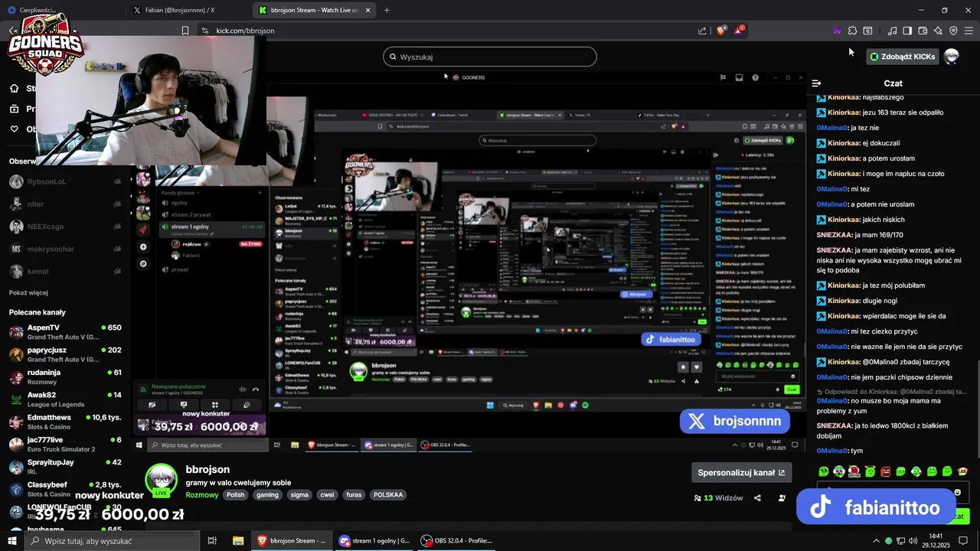This screenshot has height=551, width=980.
Task: Click the Zdobądź KICKs button
Action: pos(903,57)
